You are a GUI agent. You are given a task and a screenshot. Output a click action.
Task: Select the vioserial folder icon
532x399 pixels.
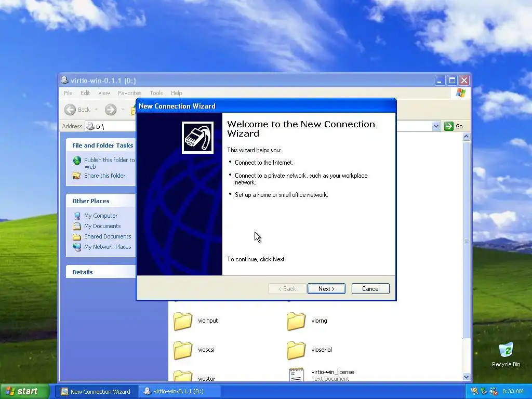pyautogui.click(x=296, y=350)
